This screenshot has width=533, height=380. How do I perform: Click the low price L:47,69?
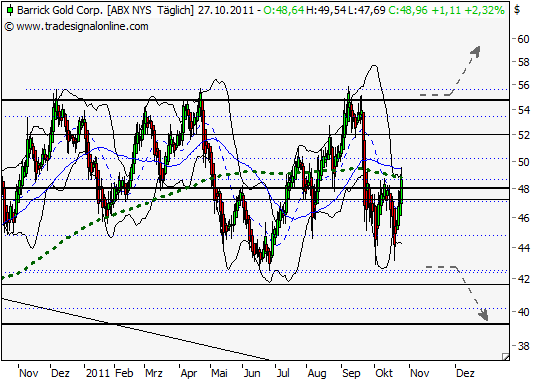(367, 10)
